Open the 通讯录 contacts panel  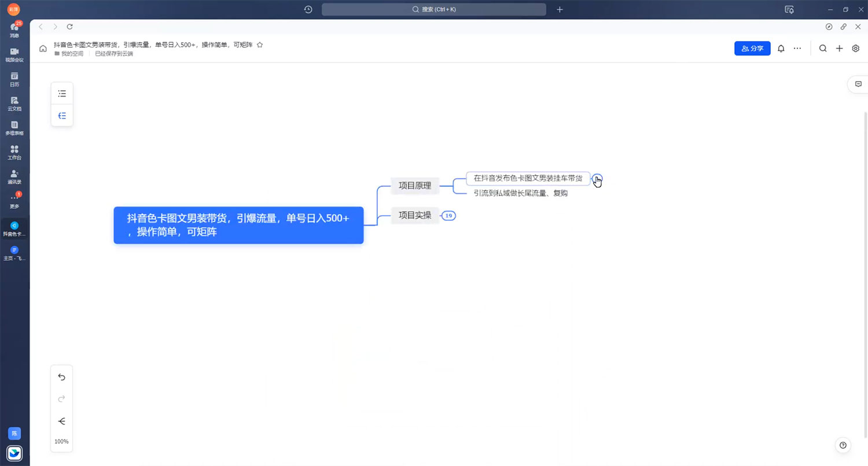pos(14,176)
